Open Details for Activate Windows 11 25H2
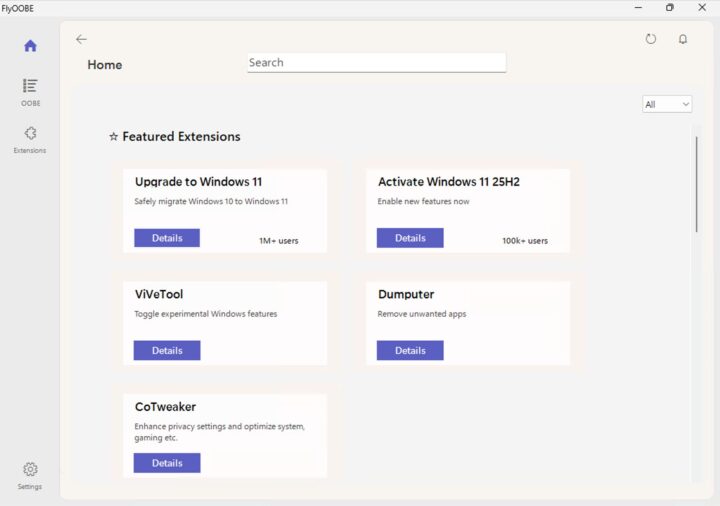The image size is (720, 506). 410,238
